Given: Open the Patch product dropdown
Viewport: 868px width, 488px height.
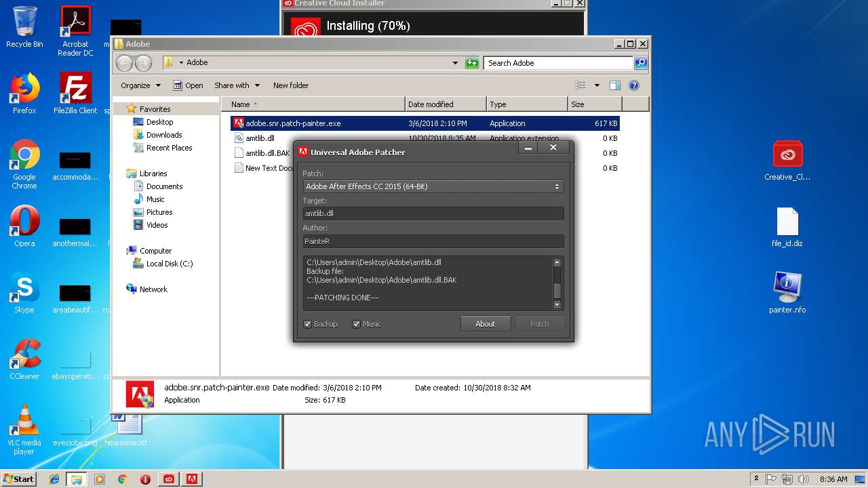Looking at the screenshot, I should [x=433, y=186].
